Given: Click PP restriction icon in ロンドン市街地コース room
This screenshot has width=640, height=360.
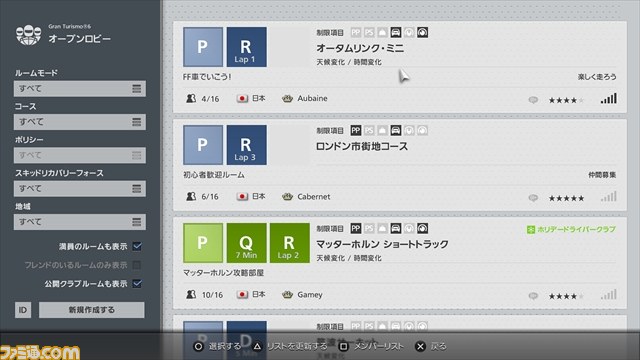Looking at the screenshot, I should [x=356, y=130].
